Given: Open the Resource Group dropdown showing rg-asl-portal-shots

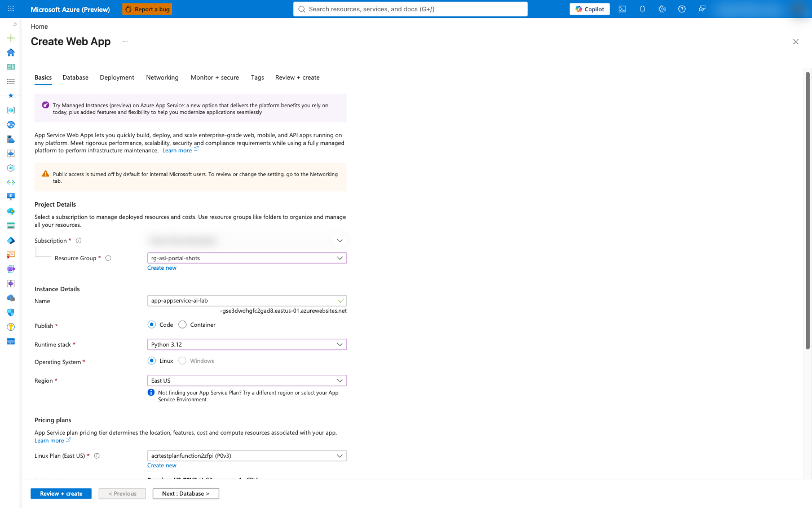Looking at the screenshot, I should pyautogui.click(x=247, y=258).
